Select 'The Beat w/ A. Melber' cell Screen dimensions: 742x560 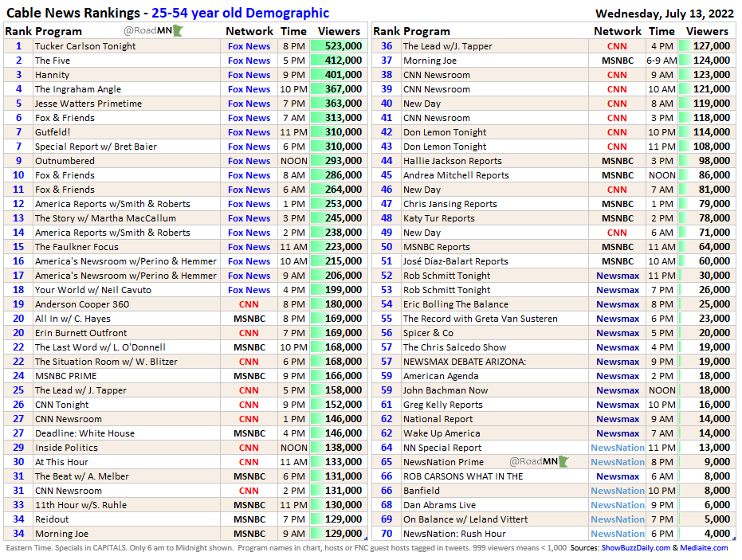click(x=127, y=476)
